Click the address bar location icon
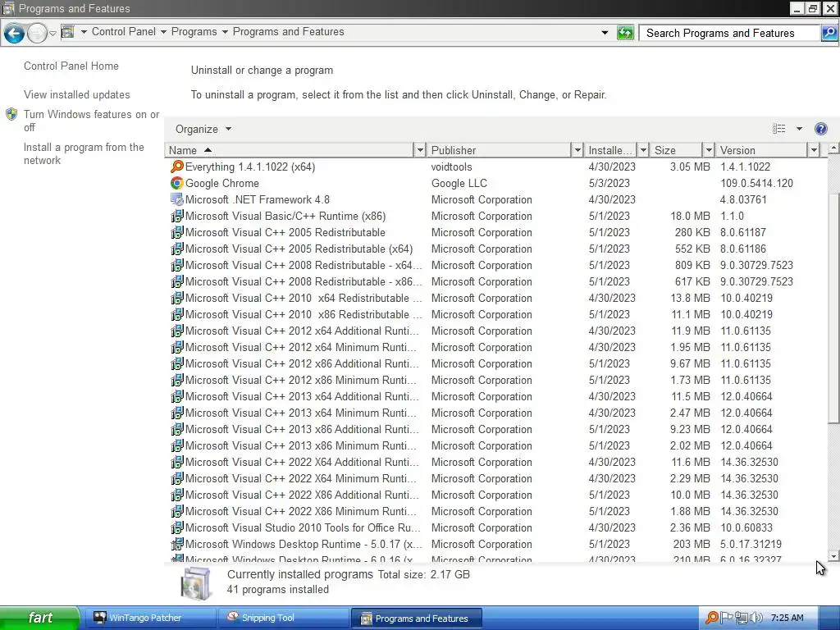840x630 pixels. coord(67,32)
